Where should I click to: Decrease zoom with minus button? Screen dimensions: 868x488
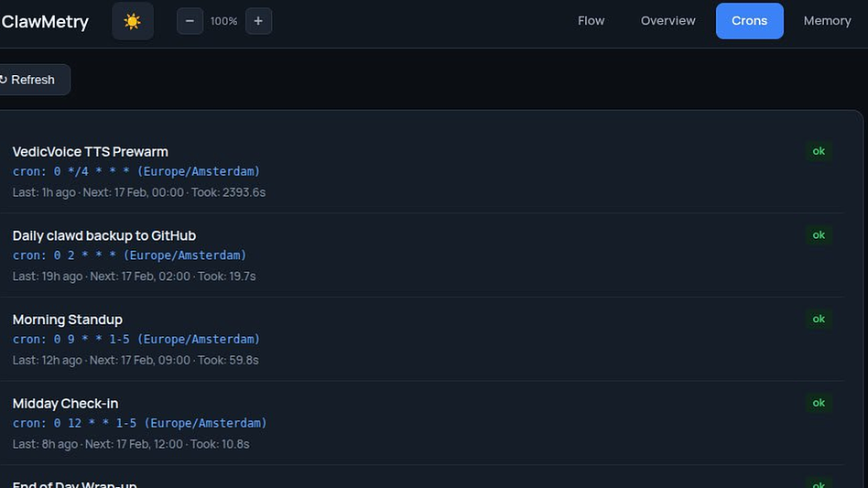coord(190,21)
